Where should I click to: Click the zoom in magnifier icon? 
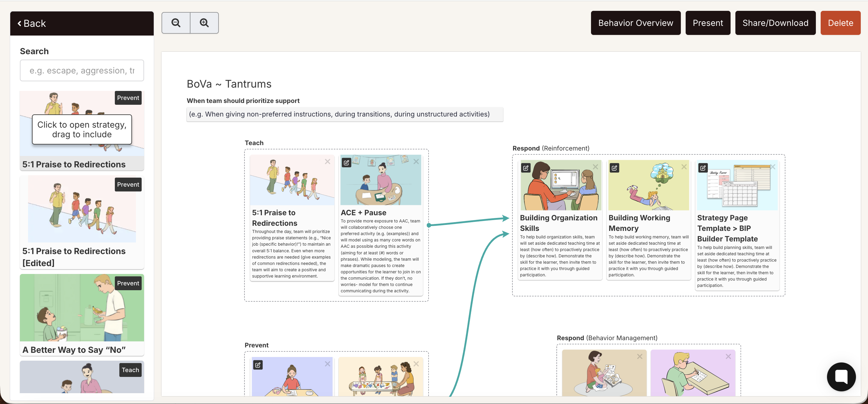pyautogui.click(x=204, y=23)
